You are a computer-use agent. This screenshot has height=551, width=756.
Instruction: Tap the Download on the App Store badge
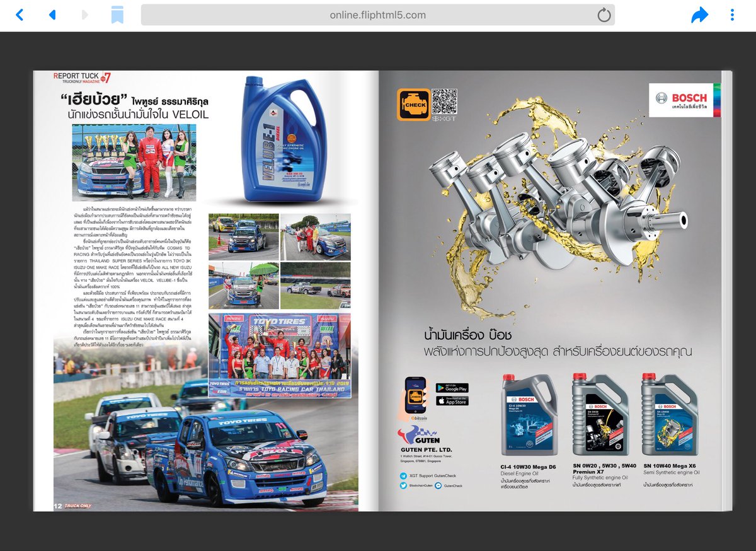pyautogui.click(x=452, y=401)
